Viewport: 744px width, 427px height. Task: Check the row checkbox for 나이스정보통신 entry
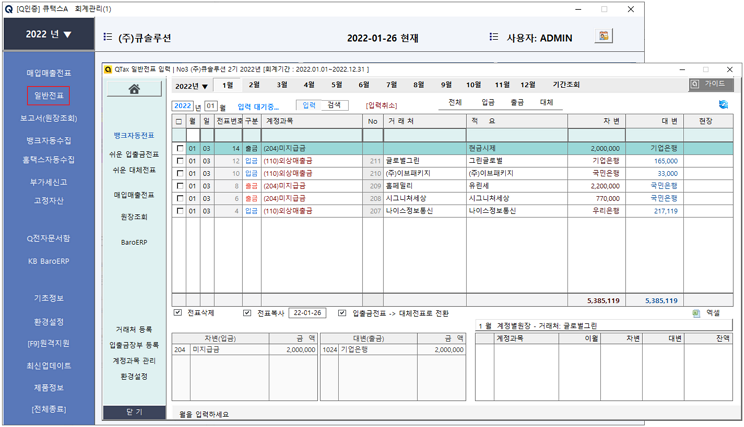pos(179,211)
